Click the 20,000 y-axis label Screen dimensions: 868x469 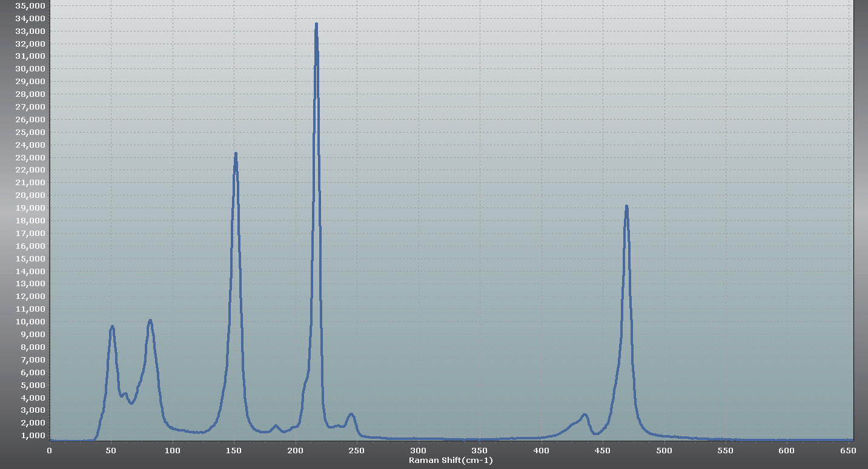click(29, 195)
